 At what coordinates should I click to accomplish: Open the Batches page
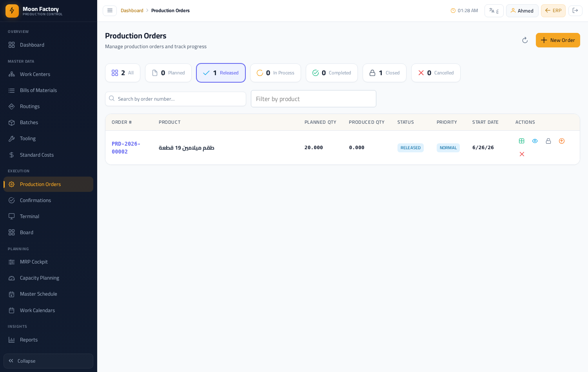pyautogui.click(x=49, y=123)
